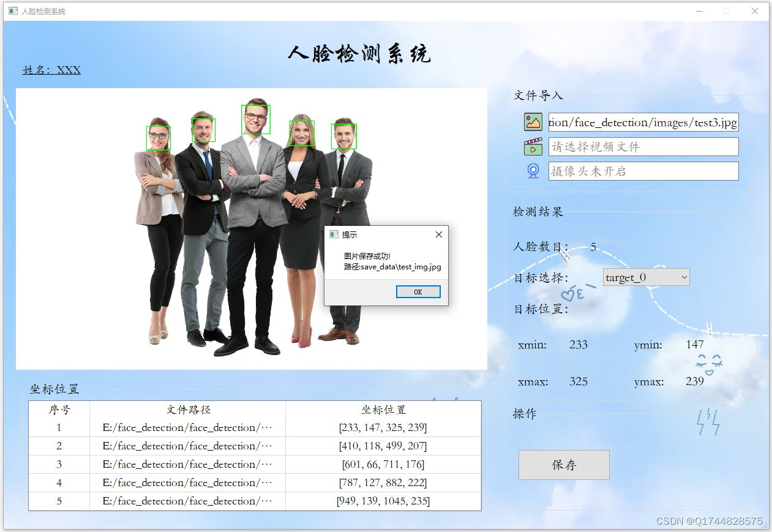Click the green face box on leftmost woman
The image size is (772, 532).
(x=159, y=138)
